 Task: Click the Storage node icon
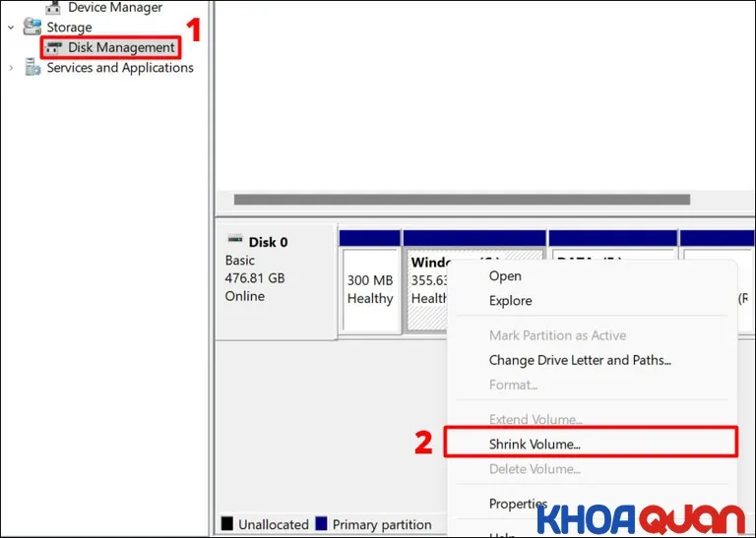tap(32, 28)
